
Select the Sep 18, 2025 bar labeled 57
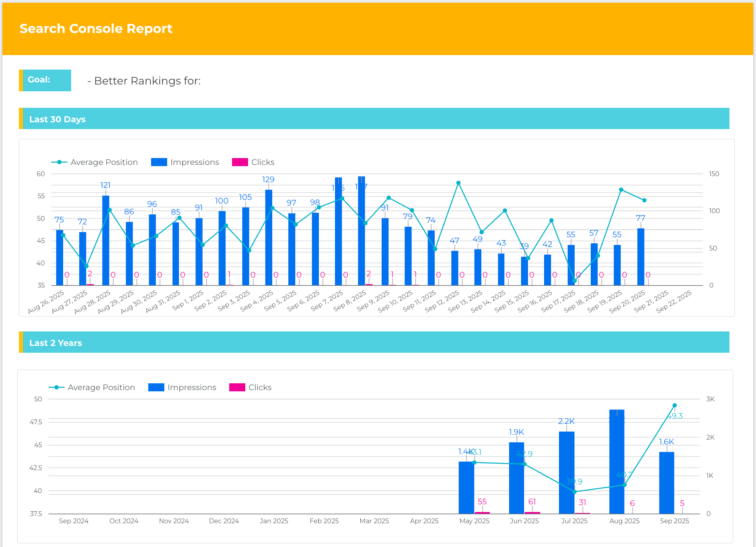click(x=594, y=264)
